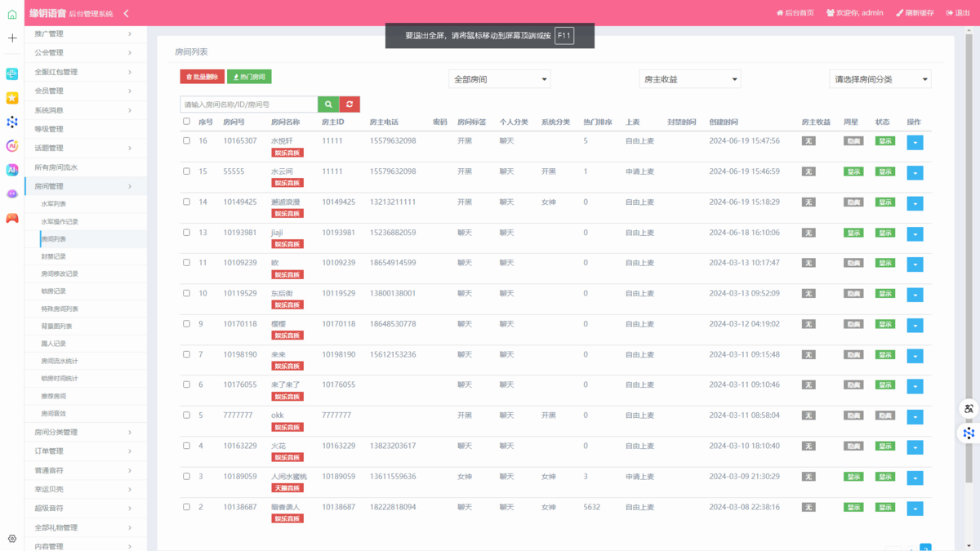Toggle 状态 badge for room okk
This screenshot has width=980, height=551.
(885, 415)
